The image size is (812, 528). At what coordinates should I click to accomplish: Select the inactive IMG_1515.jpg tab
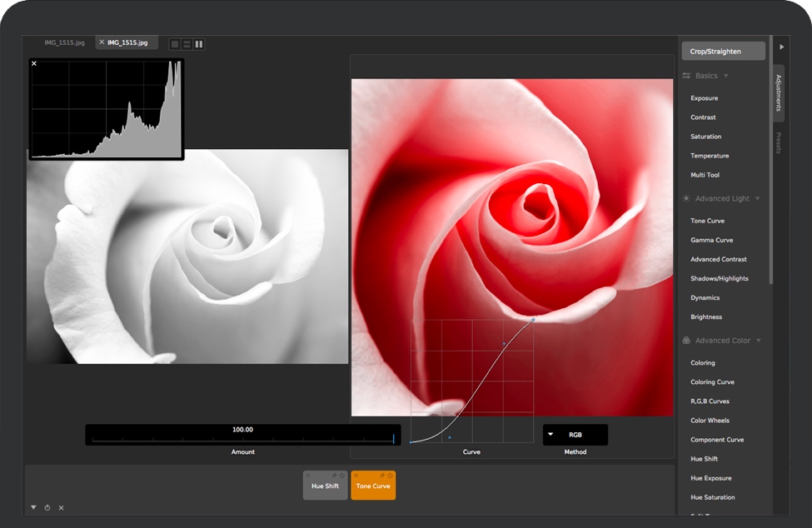pos(64,42)
